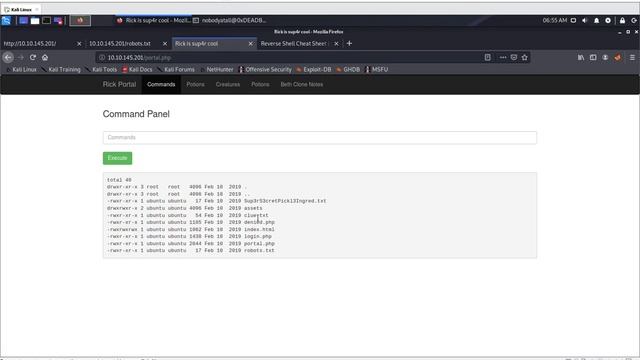Click the orange extension icon in the toolbar
Image resolution: width=640 pixels, height=360 pixels.
coord(618,58)
